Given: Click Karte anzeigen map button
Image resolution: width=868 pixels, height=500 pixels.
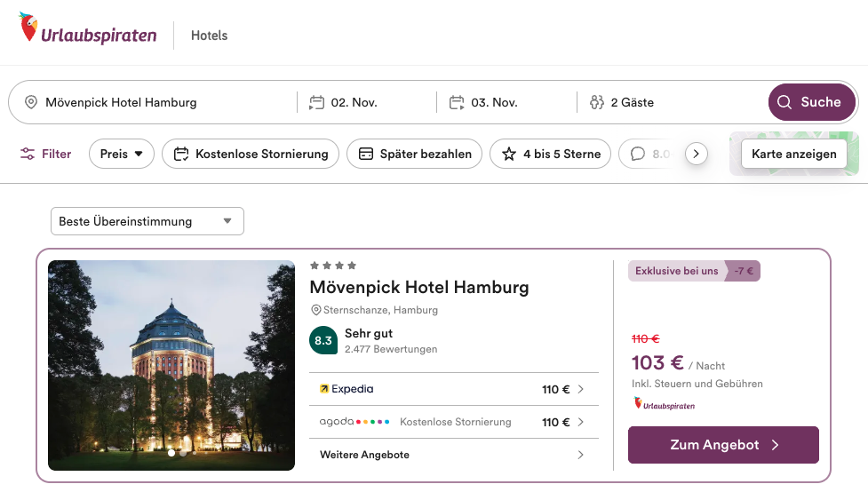Looking at the screenshot, I should pyautogui.click(x=793, y=154).
